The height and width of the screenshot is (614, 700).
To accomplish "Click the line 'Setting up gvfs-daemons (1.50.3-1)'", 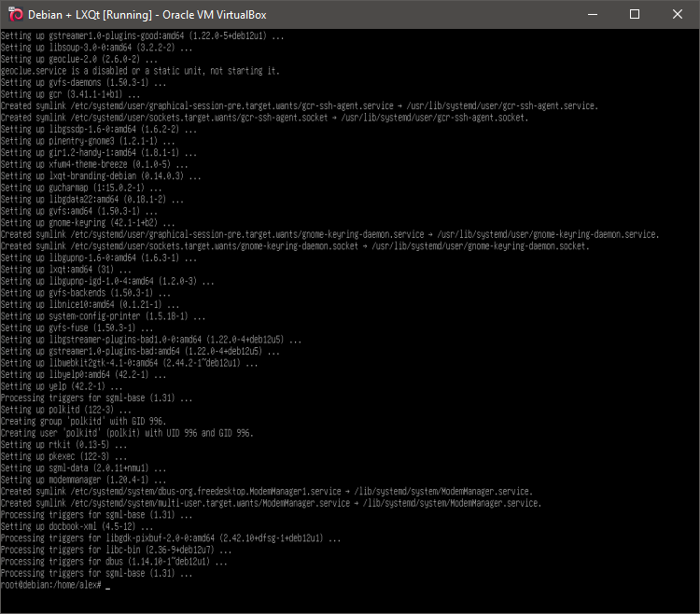I will 83,82.
